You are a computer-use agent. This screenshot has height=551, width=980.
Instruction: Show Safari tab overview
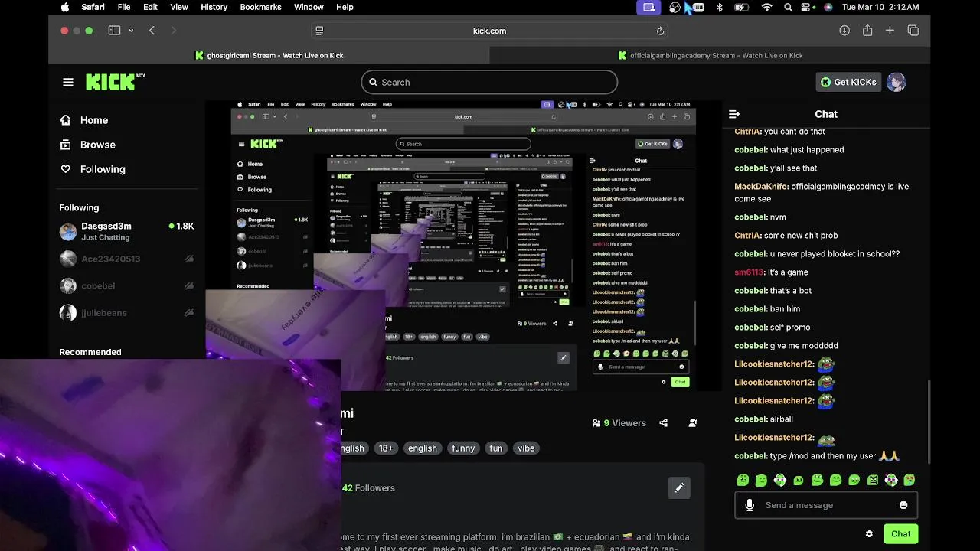(913, 31)
